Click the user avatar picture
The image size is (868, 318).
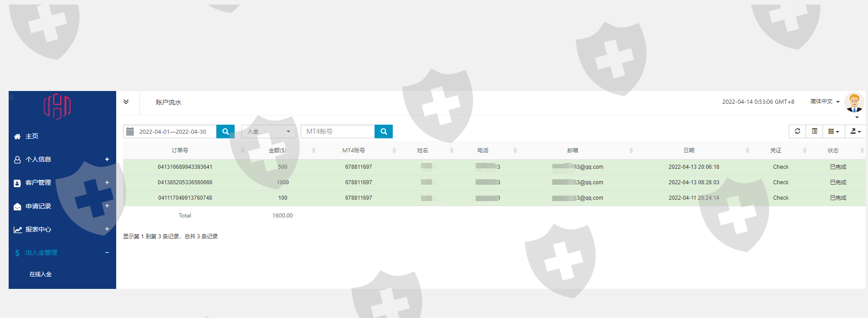pyautogui.click(x=854, y=102)
